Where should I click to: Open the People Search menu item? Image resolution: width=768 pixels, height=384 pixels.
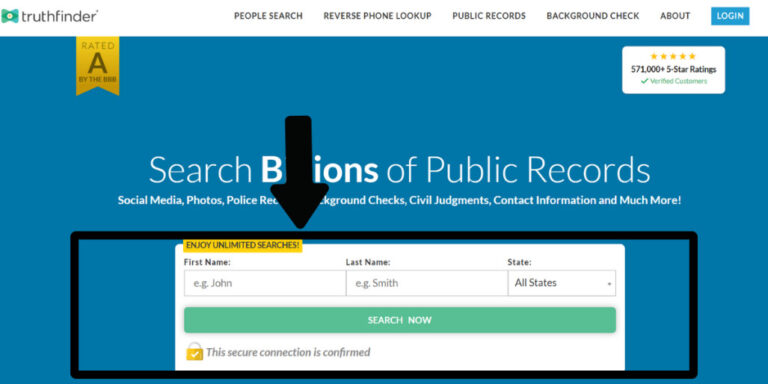pos(268,16)
